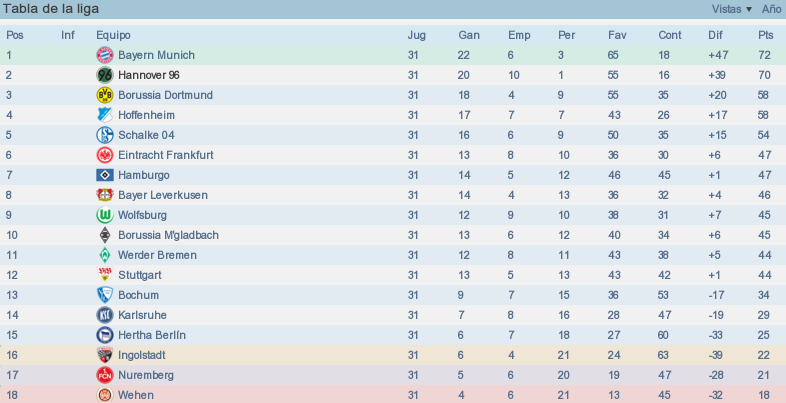
Task: Click the Equipo column header
Action: pos(113,35)
